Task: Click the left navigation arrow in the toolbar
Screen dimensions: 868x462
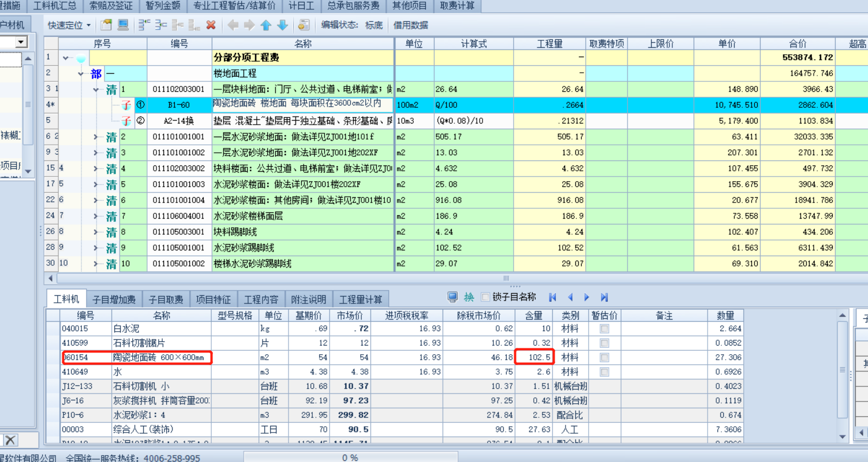Action: pyautogui.click(x=234, y=25)
